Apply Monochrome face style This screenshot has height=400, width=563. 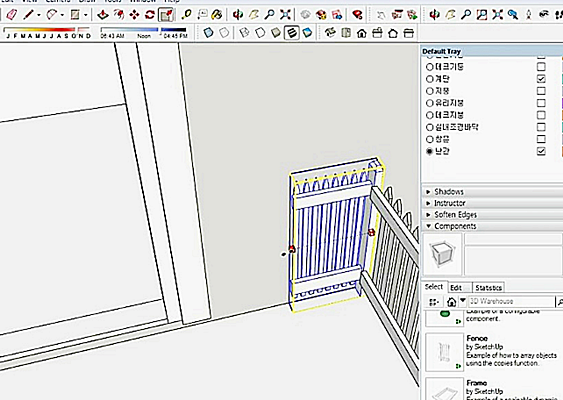pyautogui.click(x=307, y=33)
